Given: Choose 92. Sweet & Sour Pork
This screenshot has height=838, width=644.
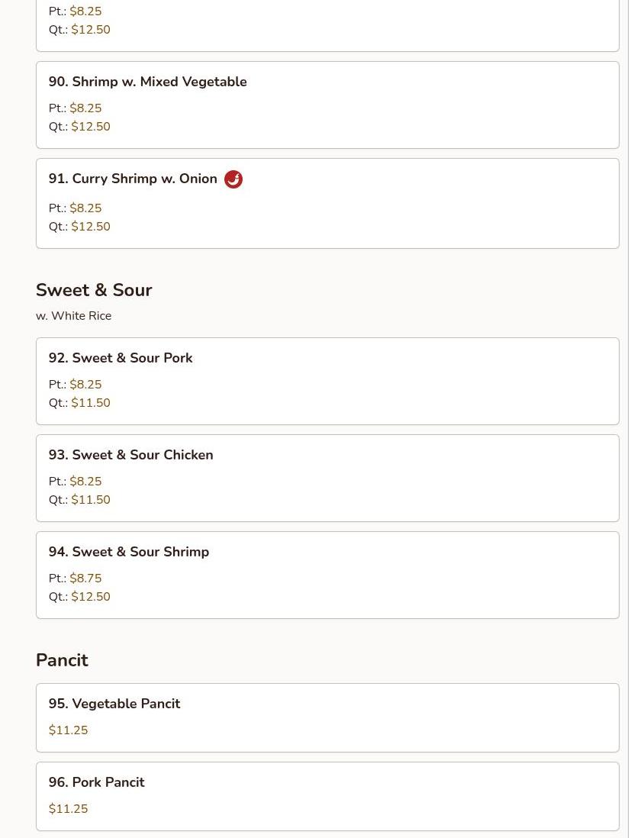Looking at the screenshot, I should click(x=327, y=381).
